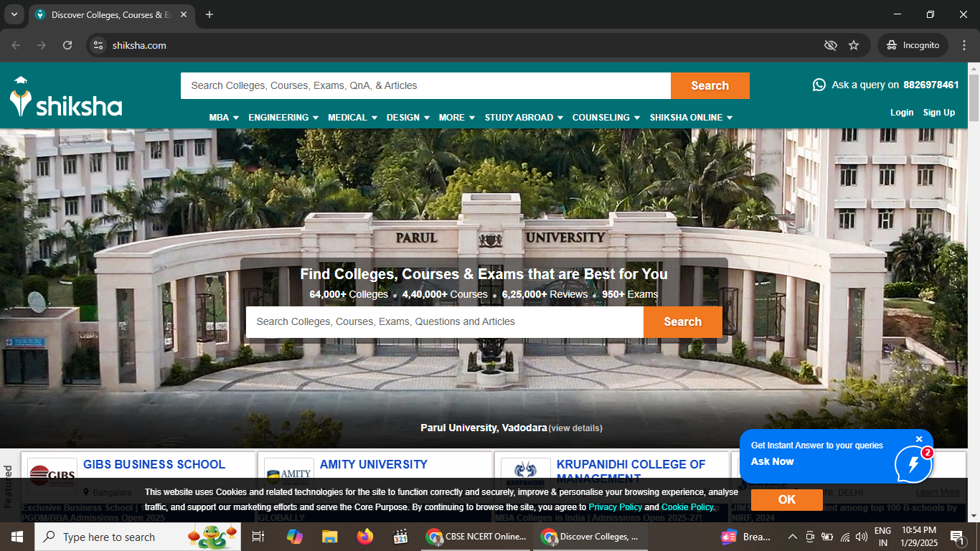980x551 pixels.
Task: Click the browser forward arrow
Action: (42, 45)
